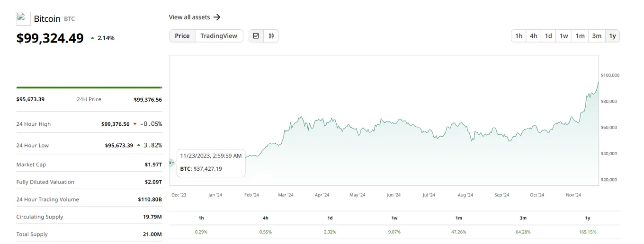Click the $100,000 y-axis label
Image resolution: width=644 pixels, height=244 pixels.
point(610,75)
